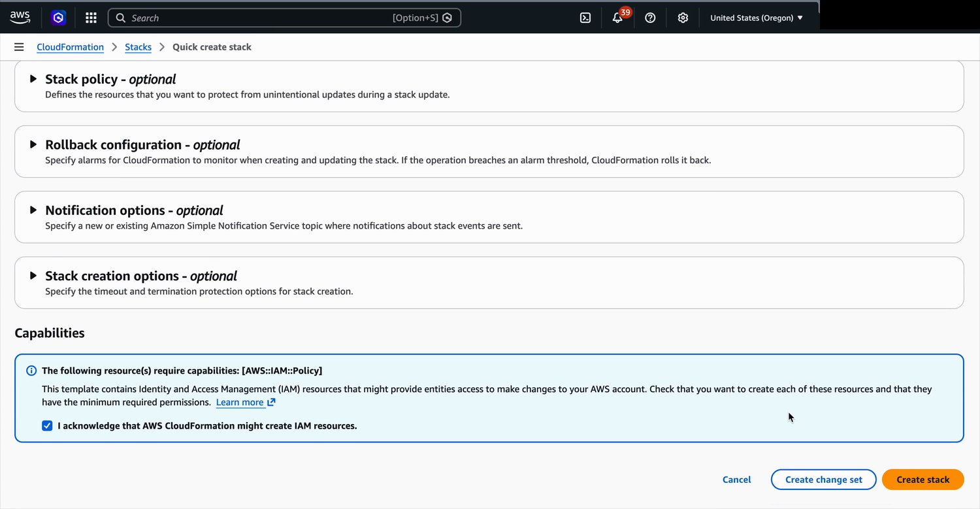Click the Rollback configuration description text
The height and width of the screenshot is (509, 980).
click(378, 160)
